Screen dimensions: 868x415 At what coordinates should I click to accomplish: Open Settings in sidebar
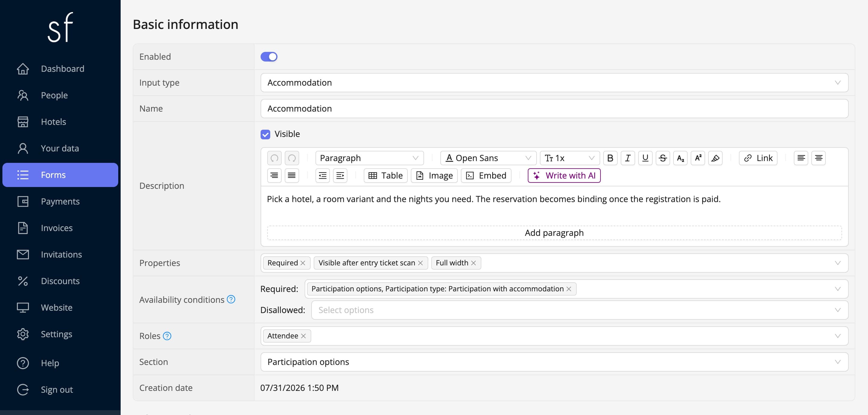(x=60, y=334)
